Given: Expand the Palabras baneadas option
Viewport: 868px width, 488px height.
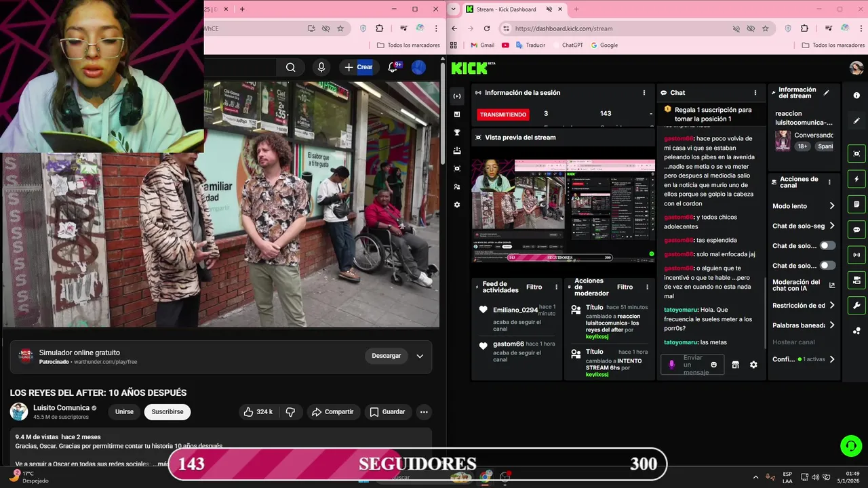Looking at the screenshot, I should point(804,325).
